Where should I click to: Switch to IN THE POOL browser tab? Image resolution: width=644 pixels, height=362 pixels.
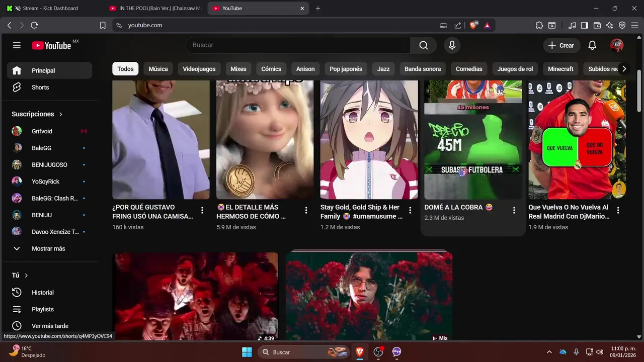pyautogui.click(x=155, y=9)
